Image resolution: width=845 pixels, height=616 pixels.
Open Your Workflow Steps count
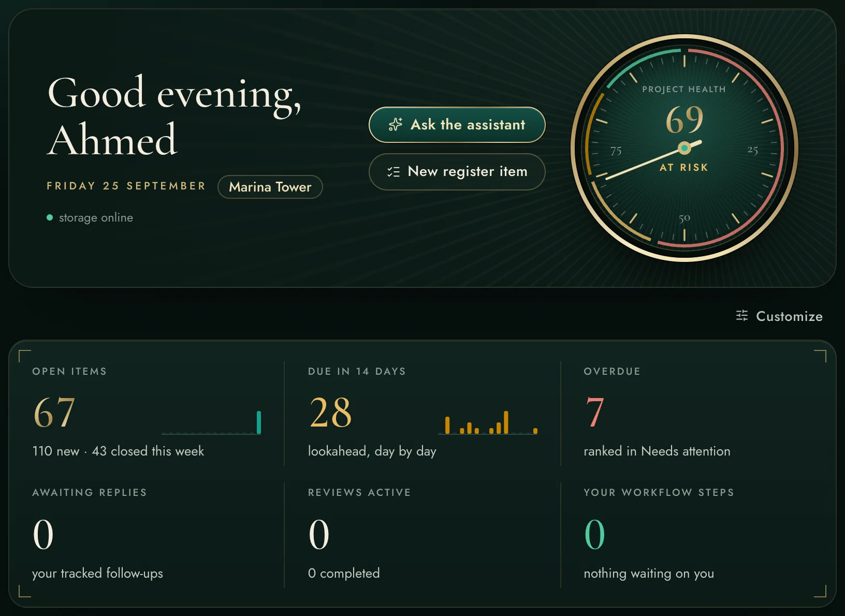pos(595,534)
